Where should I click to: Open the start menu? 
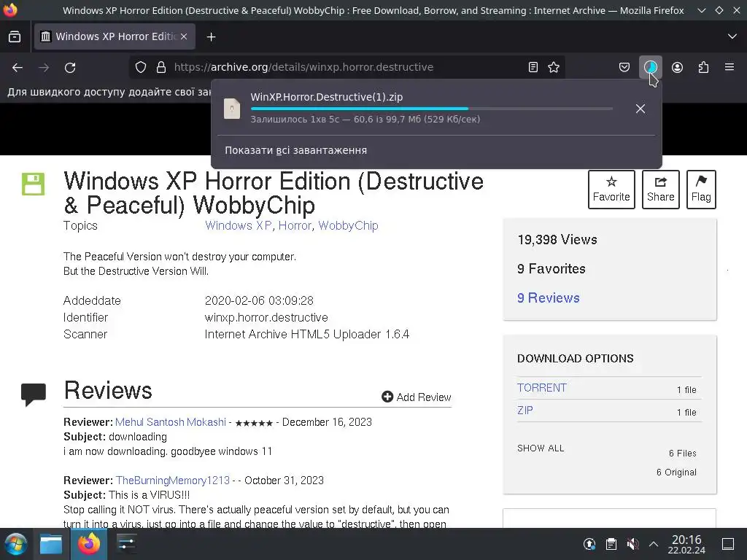[x=16, y=544]
